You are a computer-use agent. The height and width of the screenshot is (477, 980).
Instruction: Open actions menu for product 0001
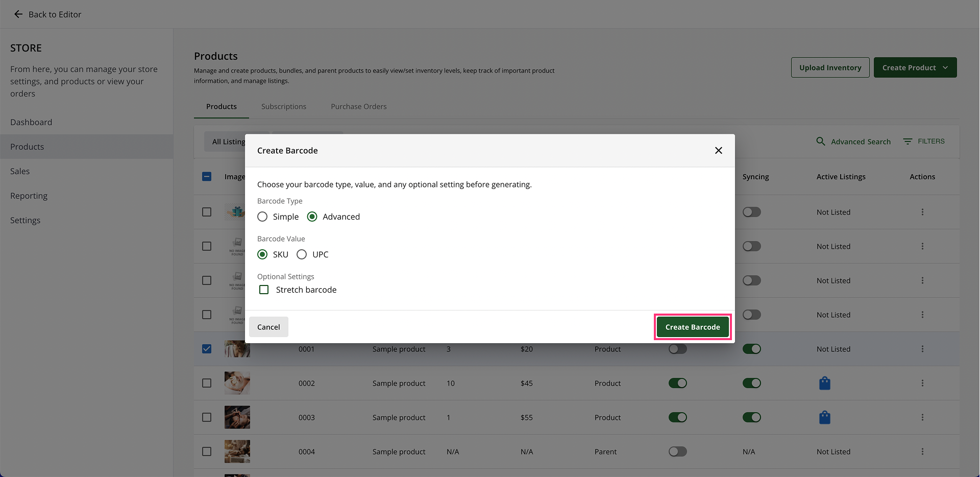pyautogui.click(x=922, y=349)
